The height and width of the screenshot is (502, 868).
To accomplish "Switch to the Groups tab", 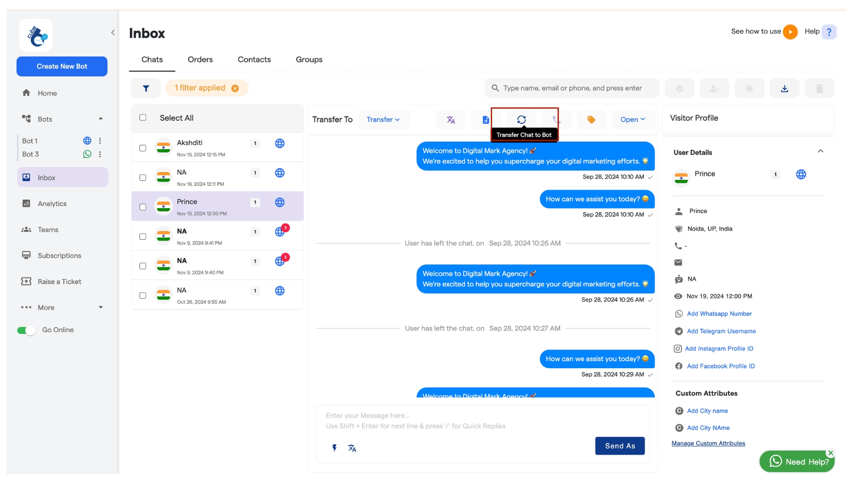I will tap(309, 59).
